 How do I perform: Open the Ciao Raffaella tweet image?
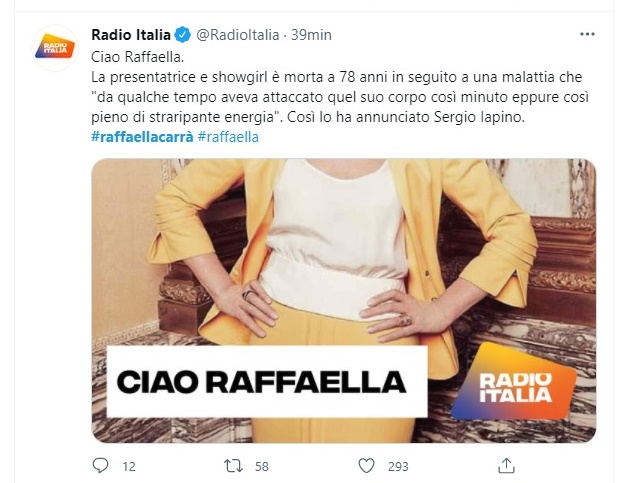point(344,301)
